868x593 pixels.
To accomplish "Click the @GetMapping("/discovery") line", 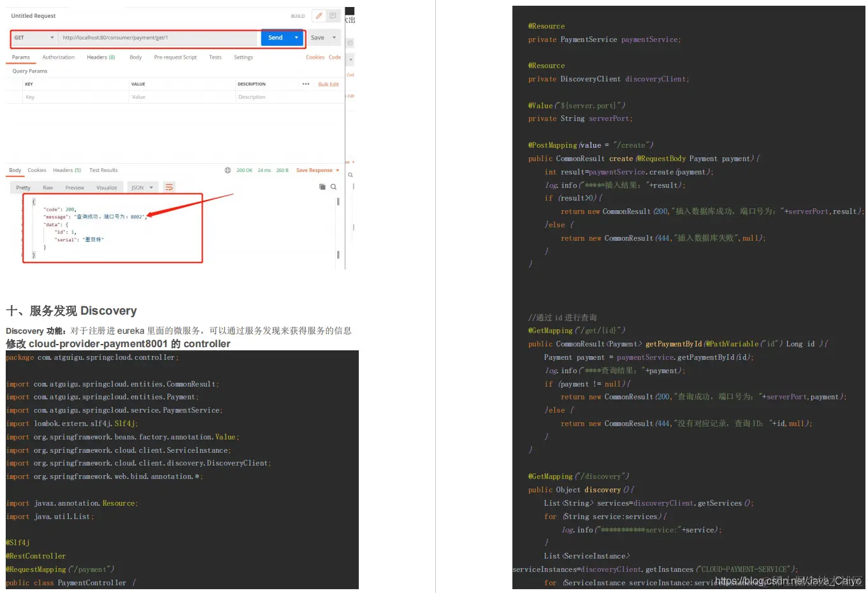I will click(x=579, y=476).
